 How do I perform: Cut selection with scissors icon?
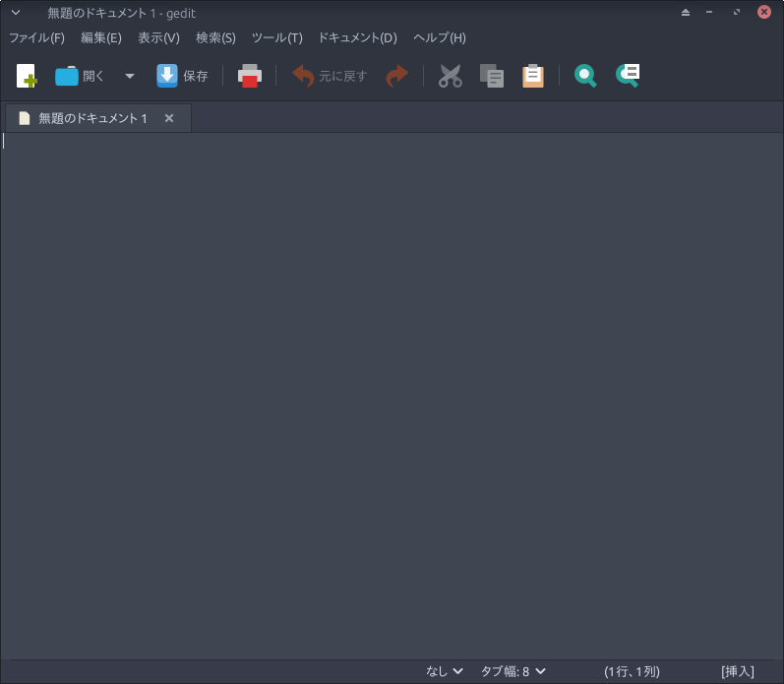[x=451, y=76]
